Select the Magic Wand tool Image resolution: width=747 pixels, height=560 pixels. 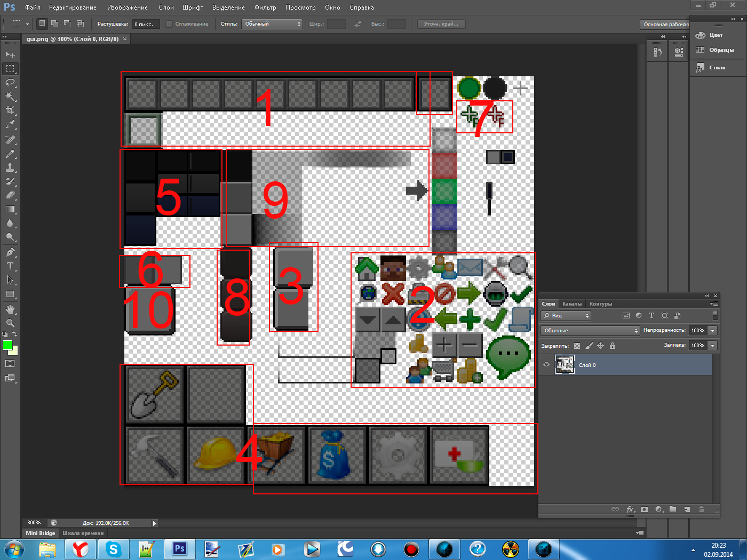pos(10,97)
